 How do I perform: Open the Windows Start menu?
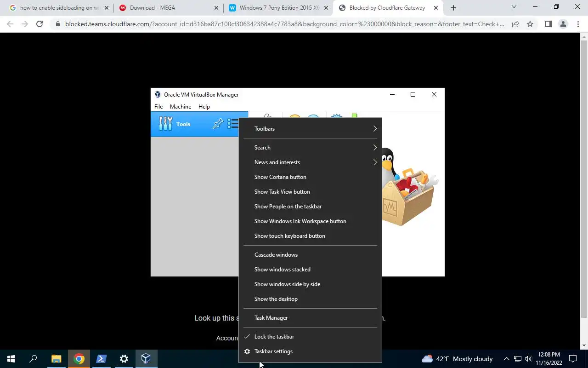coord(11,359)
